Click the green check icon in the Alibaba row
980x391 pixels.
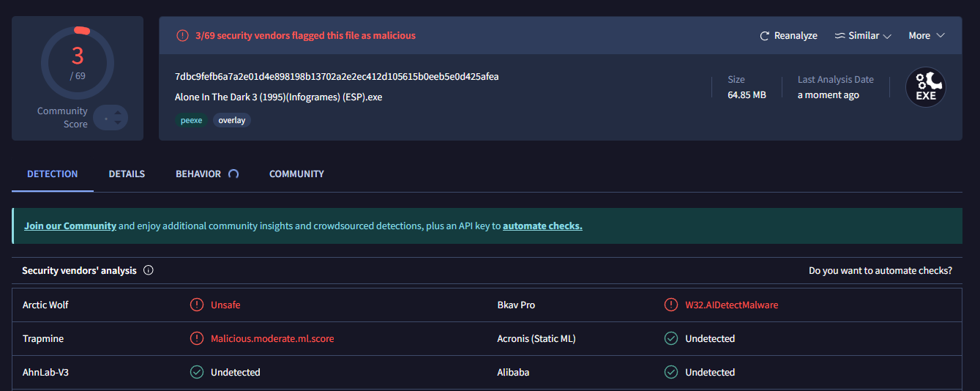(670, 372)
